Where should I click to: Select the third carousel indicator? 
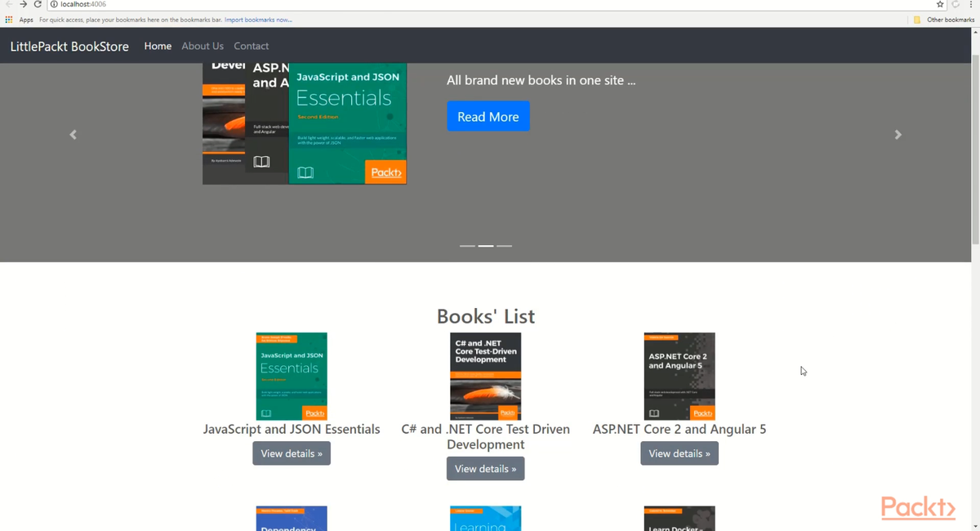505,246
